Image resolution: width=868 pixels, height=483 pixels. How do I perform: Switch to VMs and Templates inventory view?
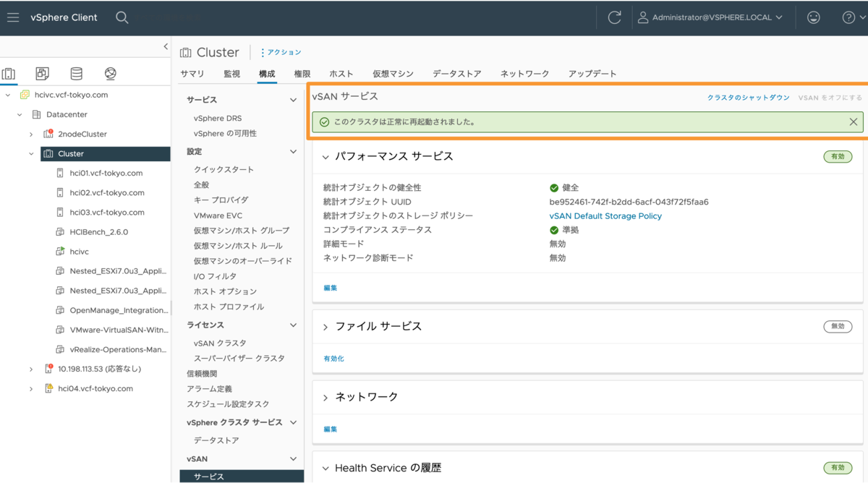[43, 74]
